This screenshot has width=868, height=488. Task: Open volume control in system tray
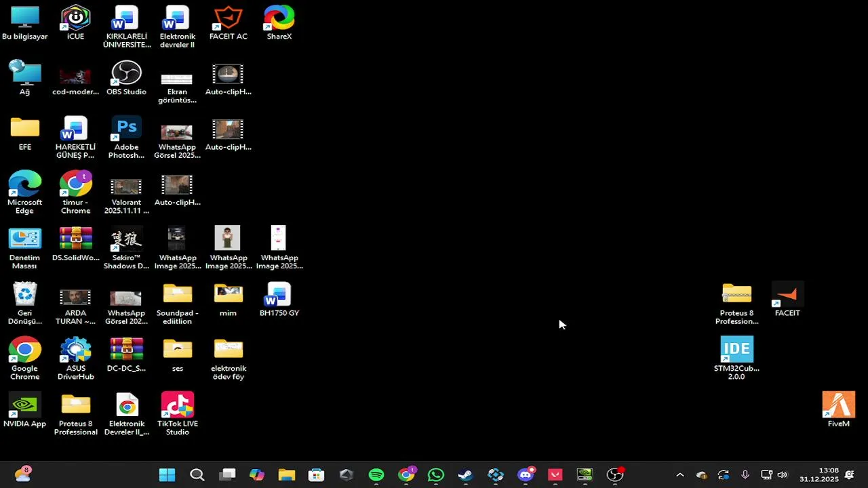[x=783, y=475]
